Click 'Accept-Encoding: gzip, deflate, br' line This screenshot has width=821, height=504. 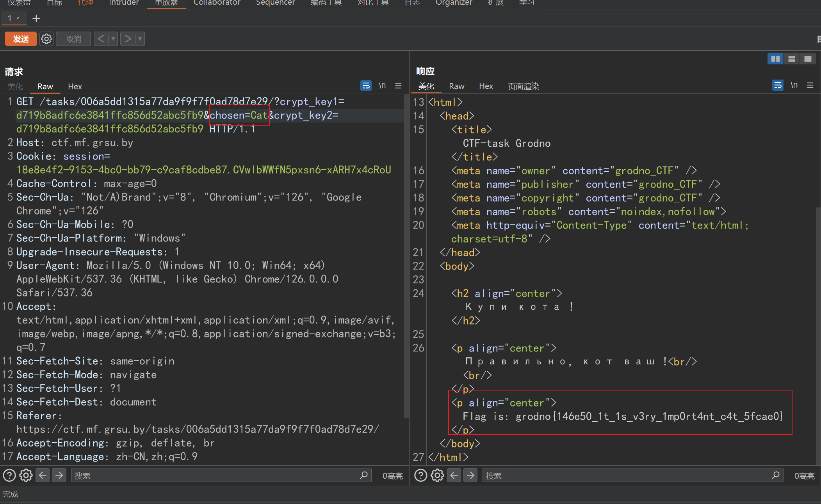[116, 443]
